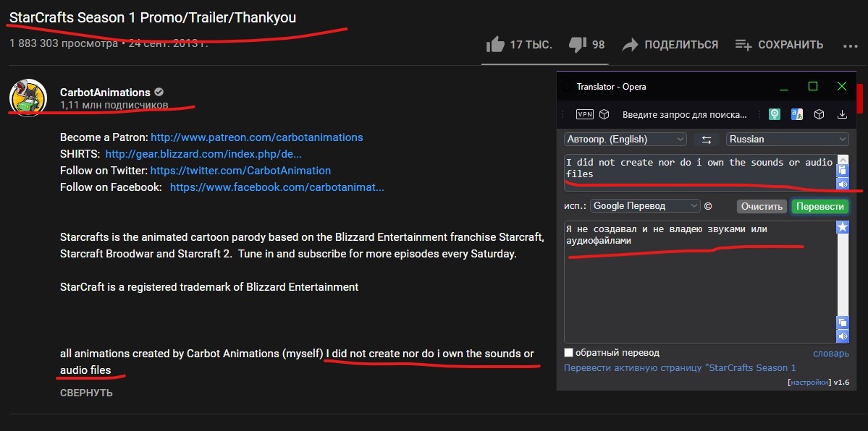Click the исп.: label in translator
This screenshot has height=431, width=868.
575,206
